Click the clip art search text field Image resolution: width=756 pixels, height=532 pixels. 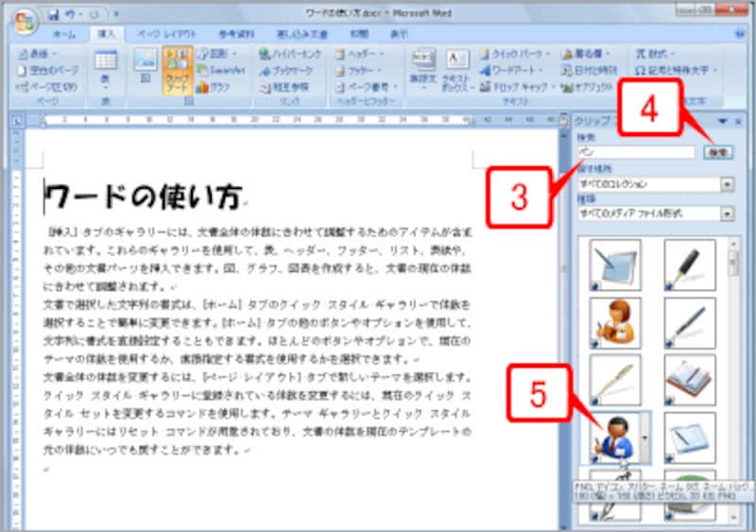(636, 152)
